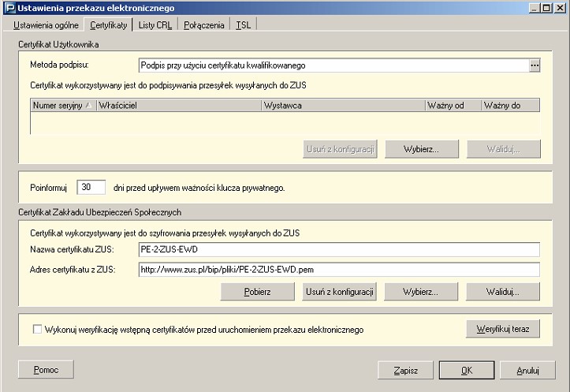This screenshot has width=570, height=392.
Task: Click Wybierz... in ZUS certificate section
Action: pyautogui.click(x=421, y=292)
